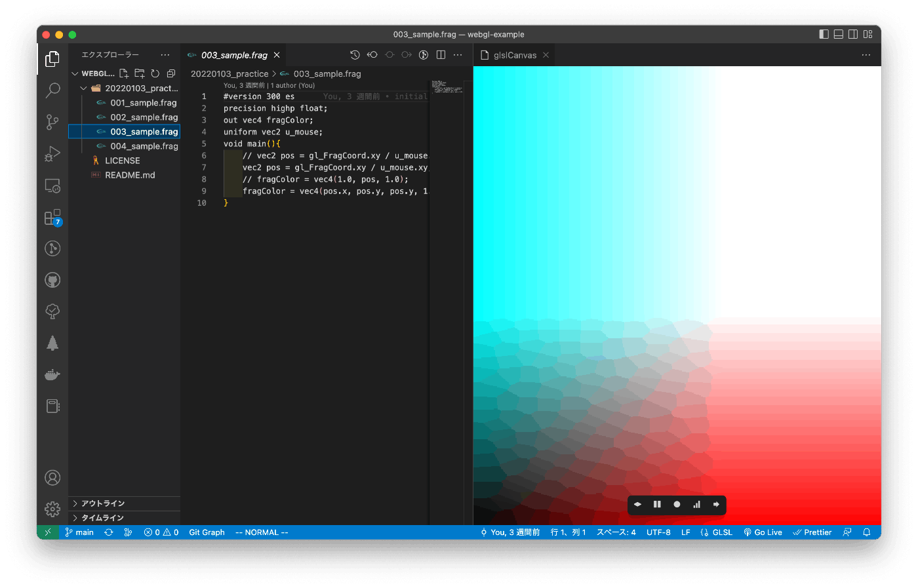Click Go Live in status bar
This screenshot has width=918, height=588.
[x=763, y=532]
